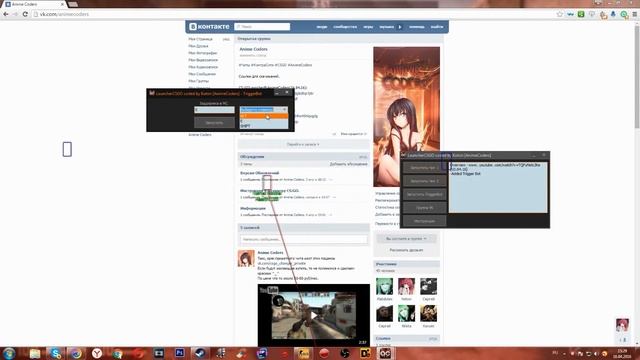This screenshot has width=640, height=360.
Task: Open the key dropdown in the TriggerBot window
Action: coord(264,109)
